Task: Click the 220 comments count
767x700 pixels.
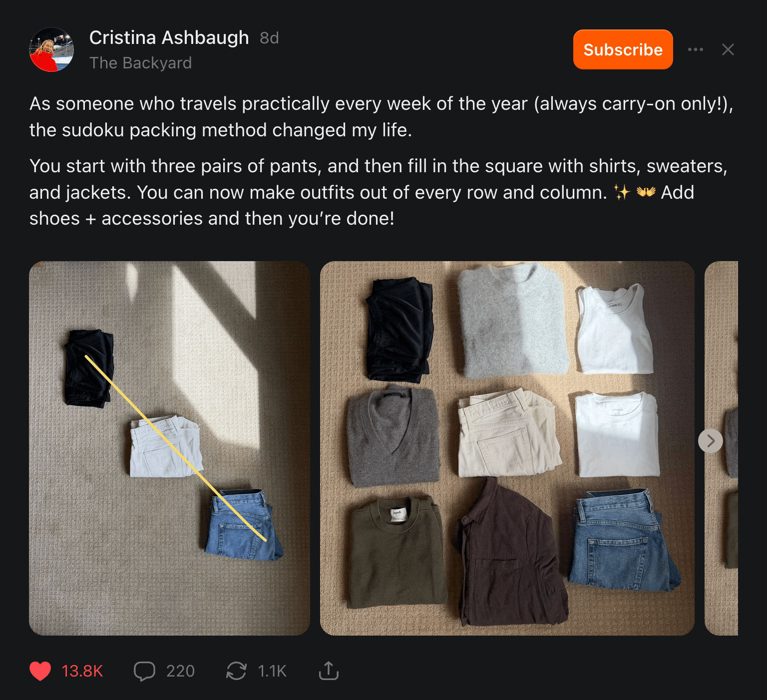Action: pos(180,671)
